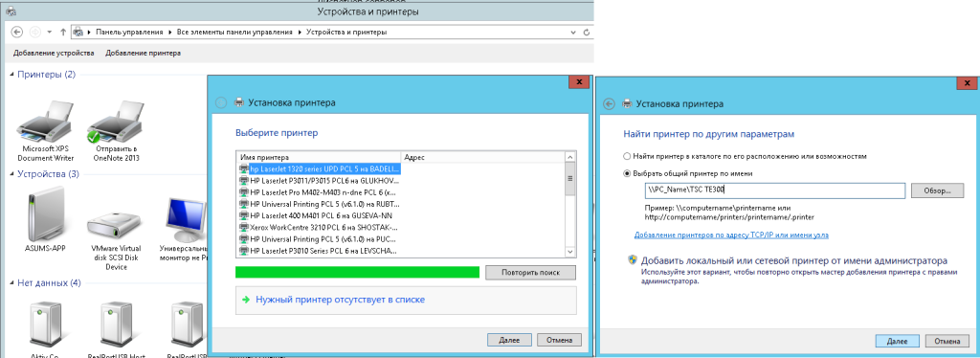Click the printer icon of the LaserJet 400 M401 row
The image size is (980, 358).
click(244, 215)
